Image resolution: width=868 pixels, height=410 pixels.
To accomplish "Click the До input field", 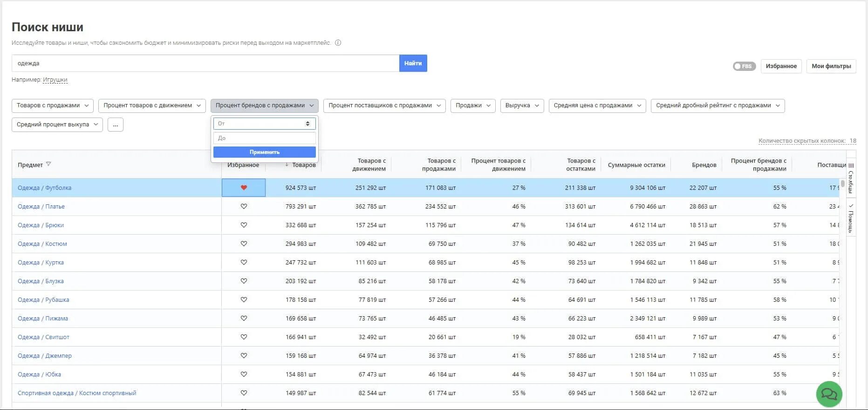I will (x=265, y=138).
